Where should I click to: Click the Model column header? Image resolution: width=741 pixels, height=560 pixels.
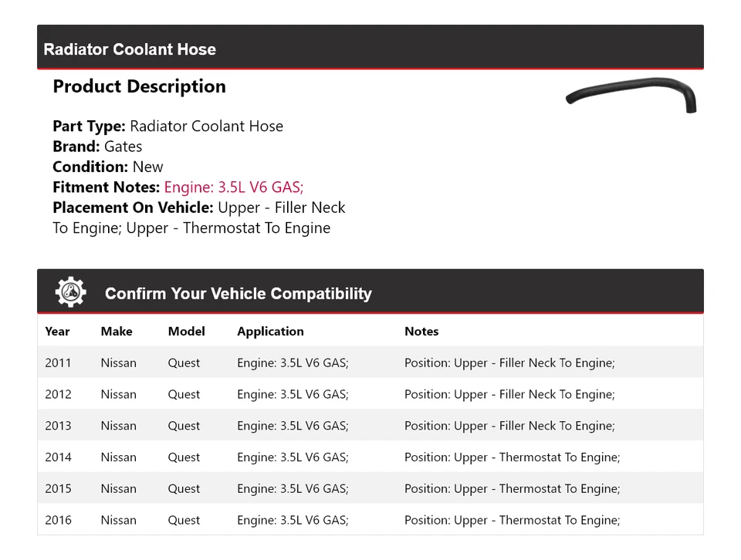(187, 332)
